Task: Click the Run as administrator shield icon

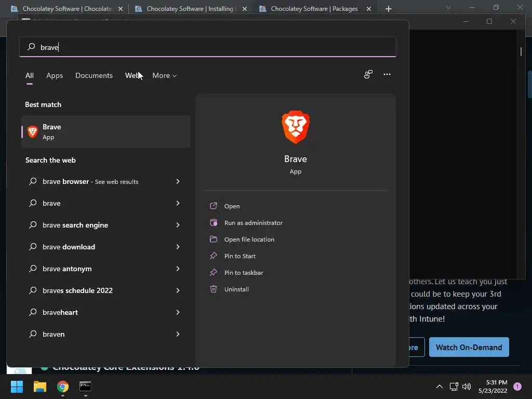Action: click(x=214, y=222)
